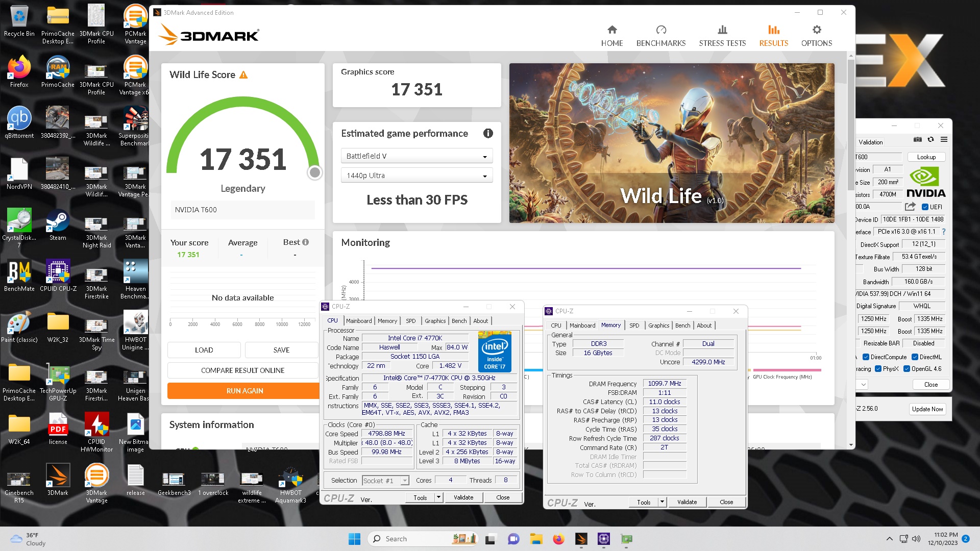Open 3DMark OPTIONS gear
The height and width of the screenshot is (551, 980).
click(817, 36)
